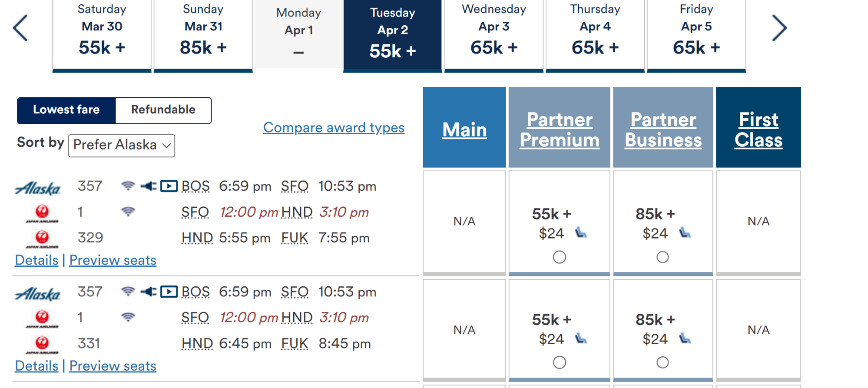
Task: Switch to the Lowest fare option
Action: point(66,110)
